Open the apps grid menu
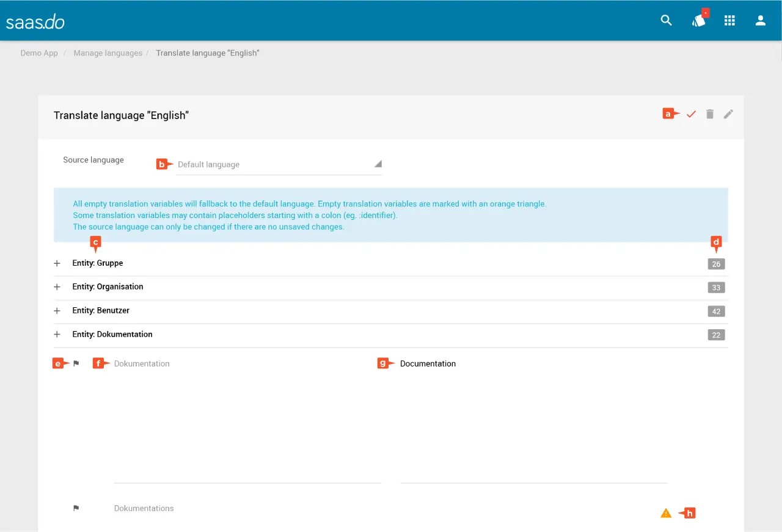This screenshot has width=782, height=532. pyautogui.click(x=729, y=21)
